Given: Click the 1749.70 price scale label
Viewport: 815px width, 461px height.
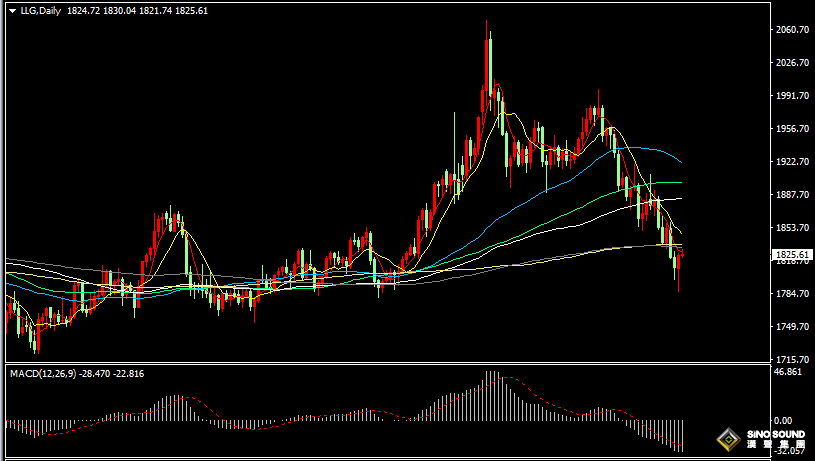Looking at the screenshot, I should coord(792,326).
